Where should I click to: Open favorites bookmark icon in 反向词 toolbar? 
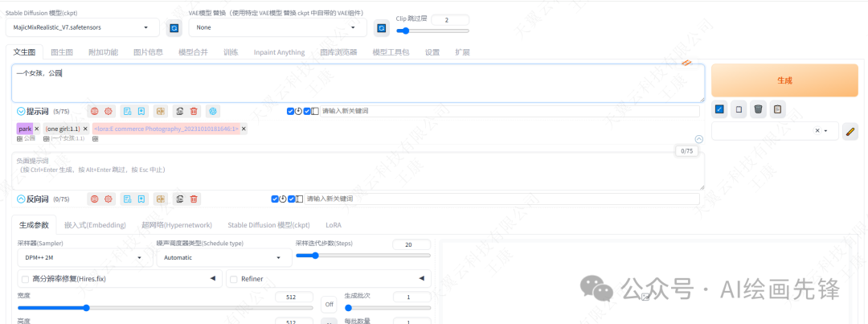141,199
